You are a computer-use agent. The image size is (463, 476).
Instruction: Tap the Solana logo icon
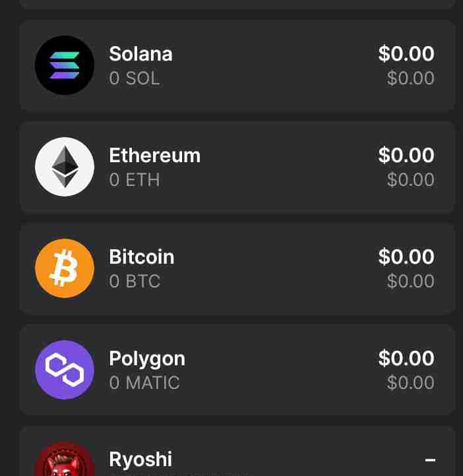point(65,65)
